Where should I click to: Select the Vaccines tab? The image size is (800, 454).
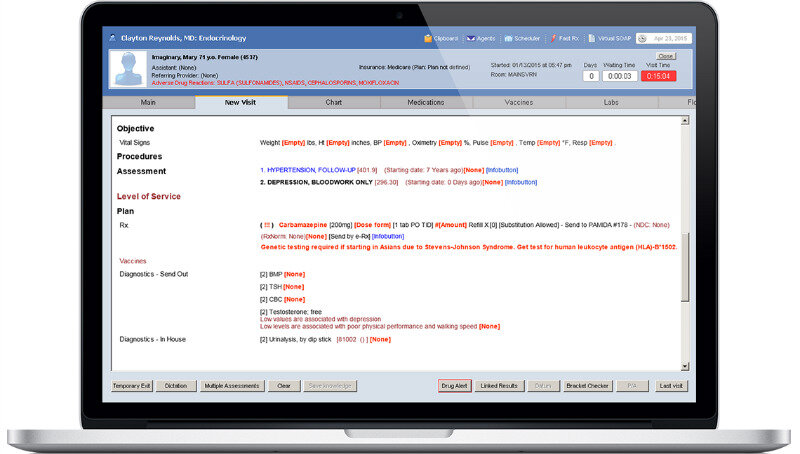[x=517, y=102]
